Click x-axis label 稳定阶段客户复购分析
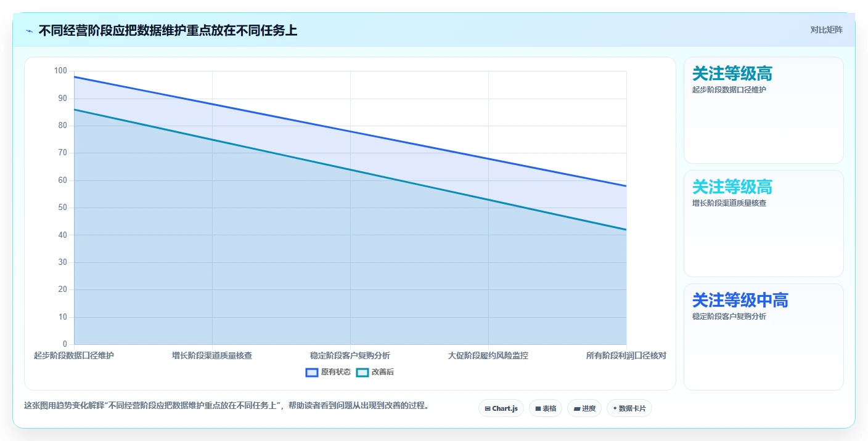This screenshot has height=441, width=868. tap(350, 355)
